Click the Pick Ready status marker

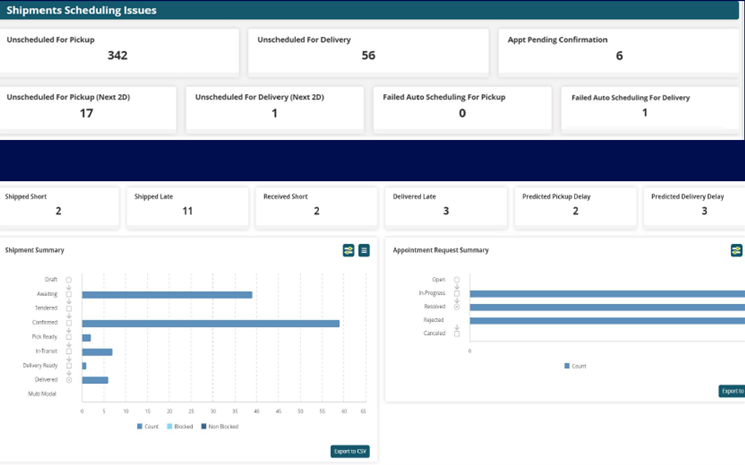[69, 337]
